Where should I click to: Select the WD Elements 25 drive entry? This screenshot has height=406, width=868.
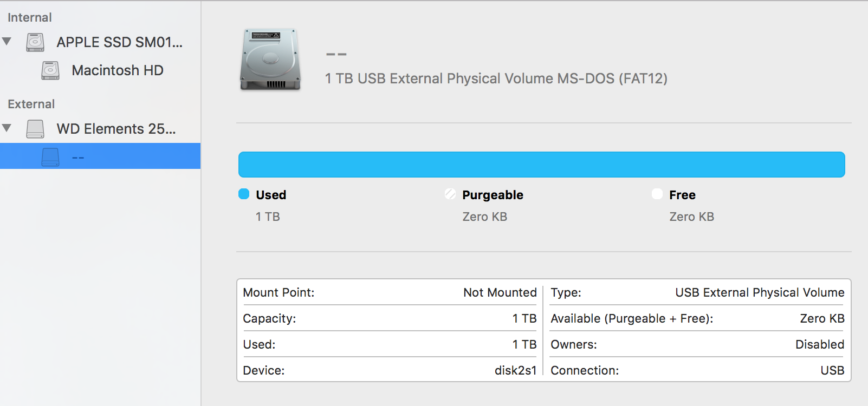(116, 129)
